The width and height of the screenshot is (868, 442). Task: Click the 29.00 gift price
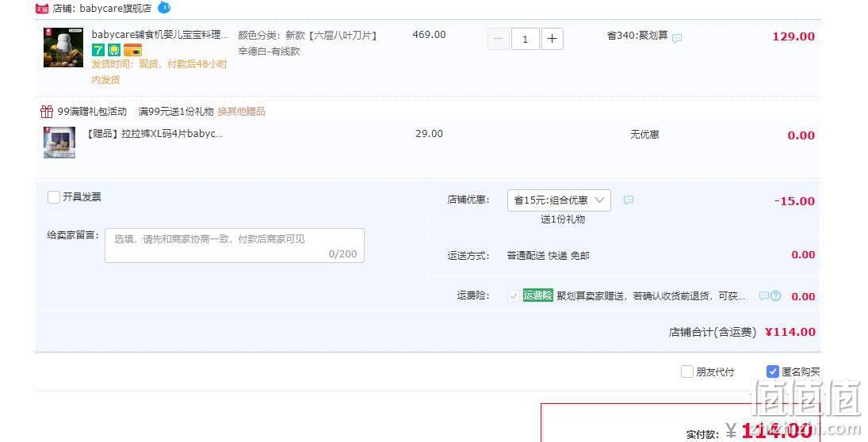(x=429, y=133)
